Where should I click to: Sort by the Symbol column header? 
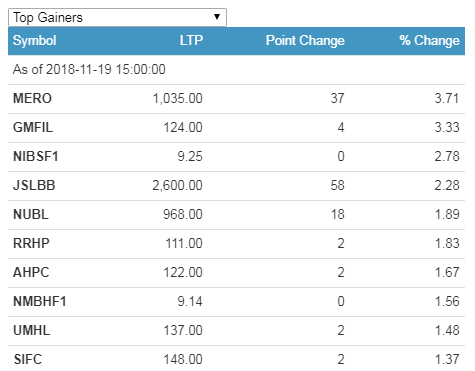click(34, 41)
